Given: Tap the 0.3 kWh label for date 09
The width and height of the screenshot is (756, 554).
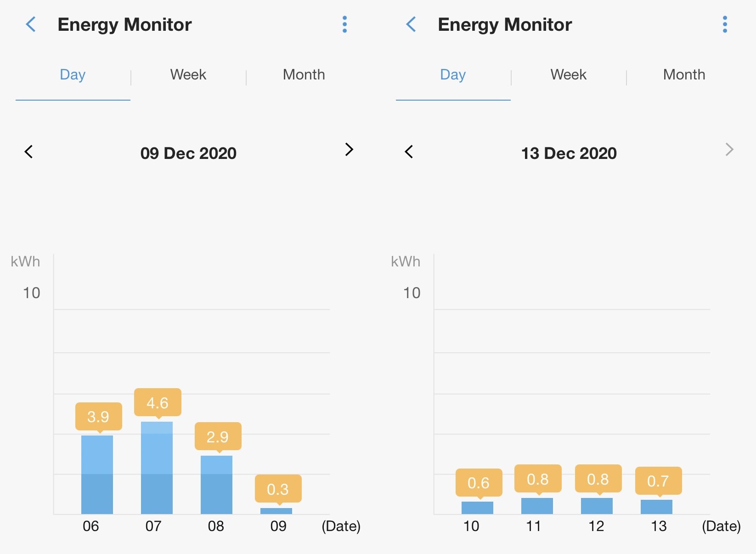Looking at the screenshot, I should point(278,489).
